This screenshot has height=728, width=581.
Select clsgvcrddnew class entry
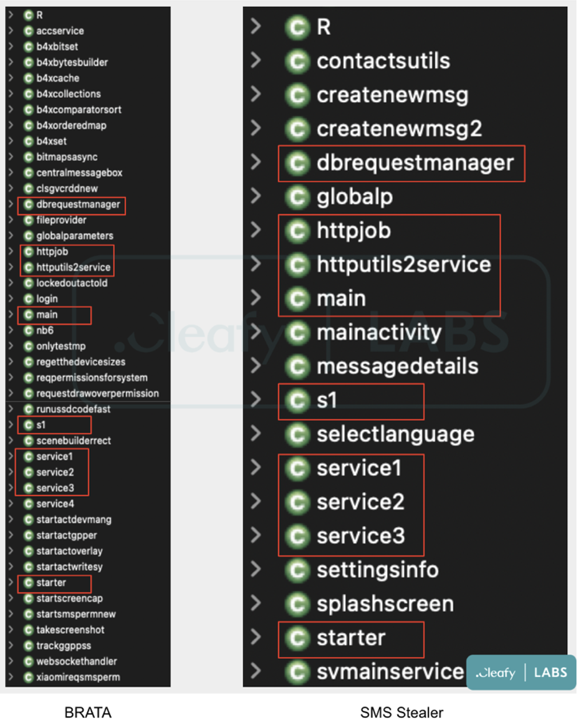(x=67, y=188)
